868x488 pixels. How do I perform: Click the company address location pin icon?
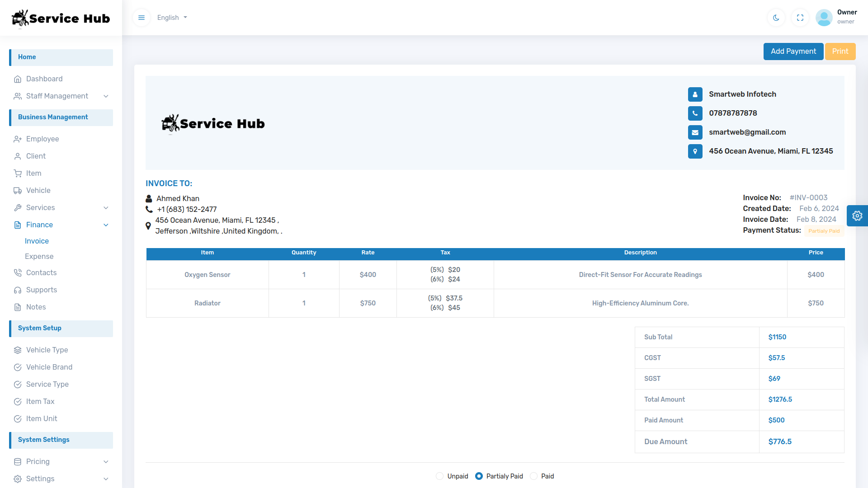pos(695,151)
